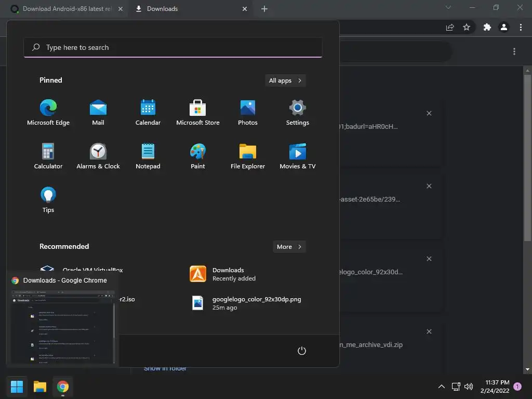This screenshot has height=399, width=532.
Task: Show hidden icons in the system tray
Action: tap(442, 387)
